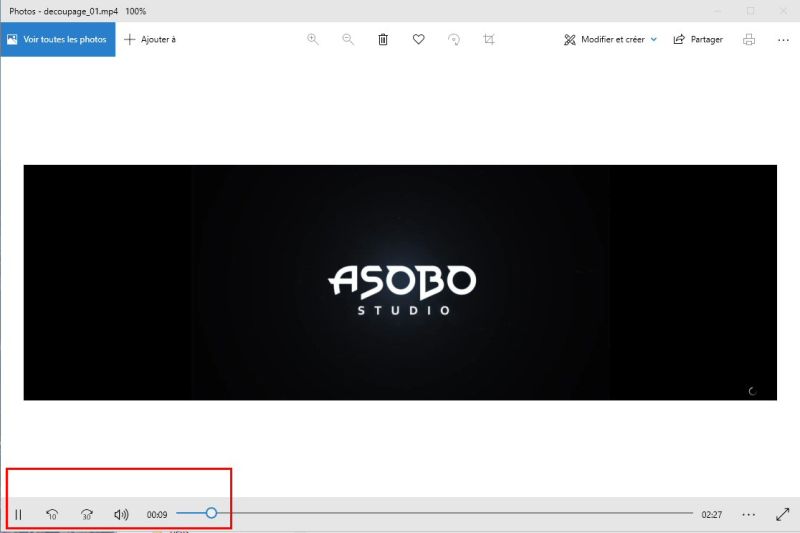Viewport: 800px width, 533px height.
Task: Open Voir toutes les photos
Action: (x=58, y=39)
